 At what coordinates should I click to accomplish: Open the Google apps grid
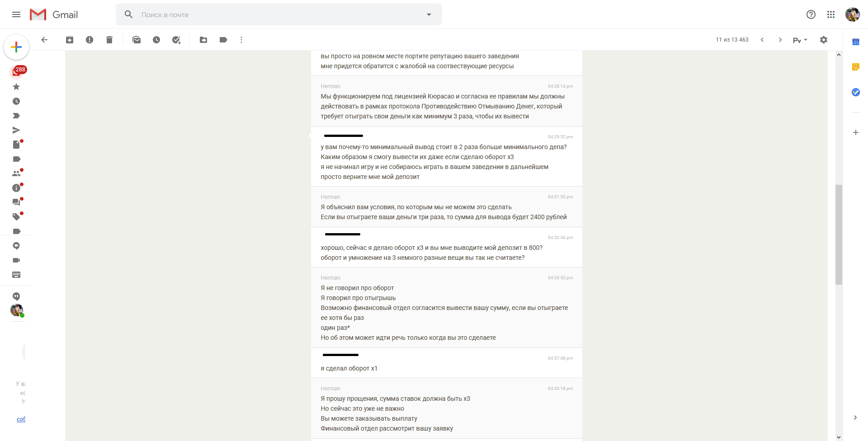(x=831, y=14)
